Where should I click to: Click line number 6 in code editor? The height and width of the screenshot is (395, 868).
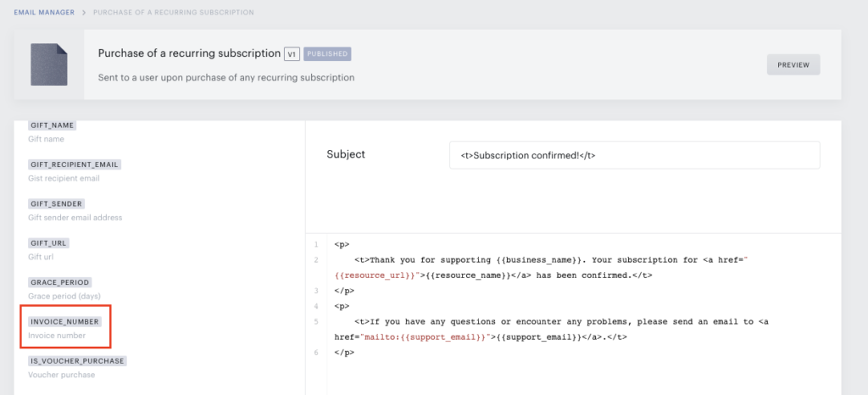pos(316,353)
